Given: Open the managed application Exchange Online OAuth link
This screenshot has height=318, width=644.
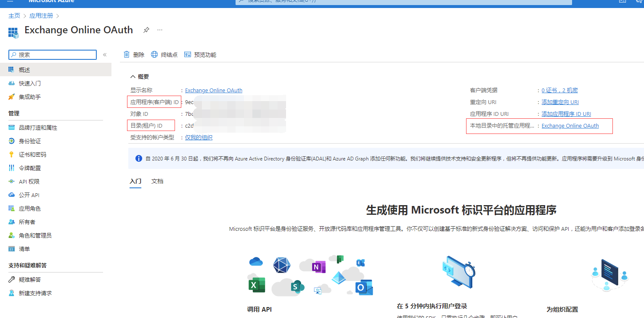Looking at the screenshot, I should [x=570, y=126].
